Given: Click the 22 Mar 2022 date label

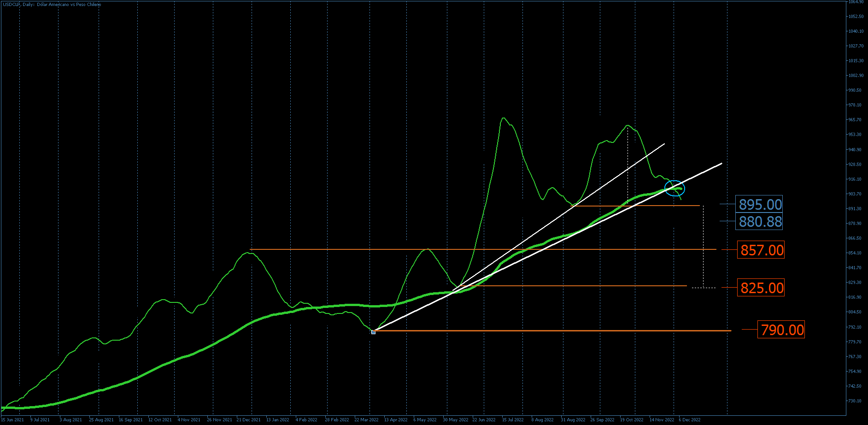Looking at the screenshot, I should click(x=366, y=420).
